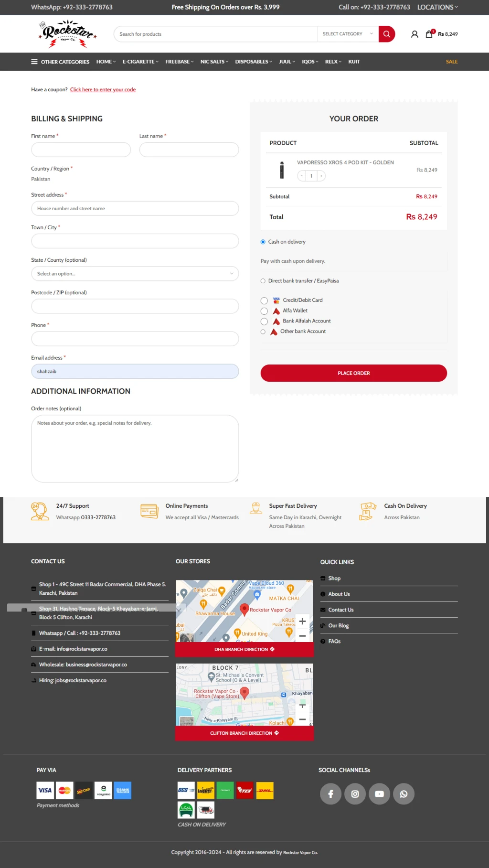Click the Rockstar Vapor Co logo
The width and height of the screenshot is (489, 868).
point(68,34)
